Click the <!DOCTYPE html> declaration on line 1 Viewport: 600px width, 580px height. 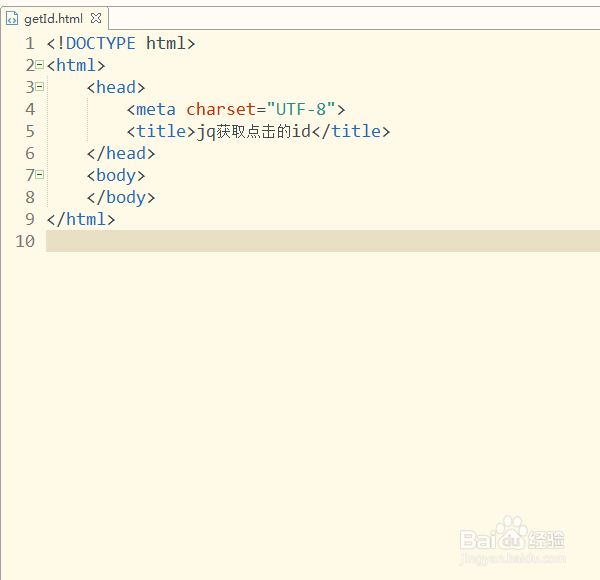(121, 43)
